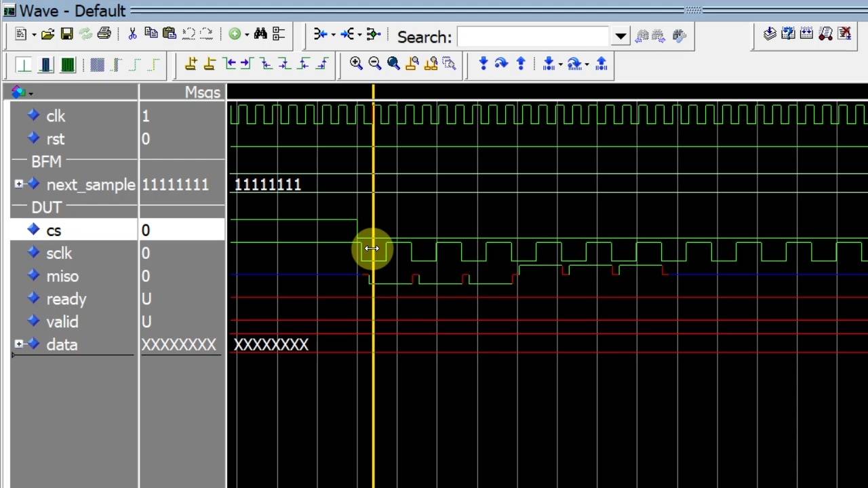Open the Search field dropdown arrow
868x488 pixels.
[620, 37]
